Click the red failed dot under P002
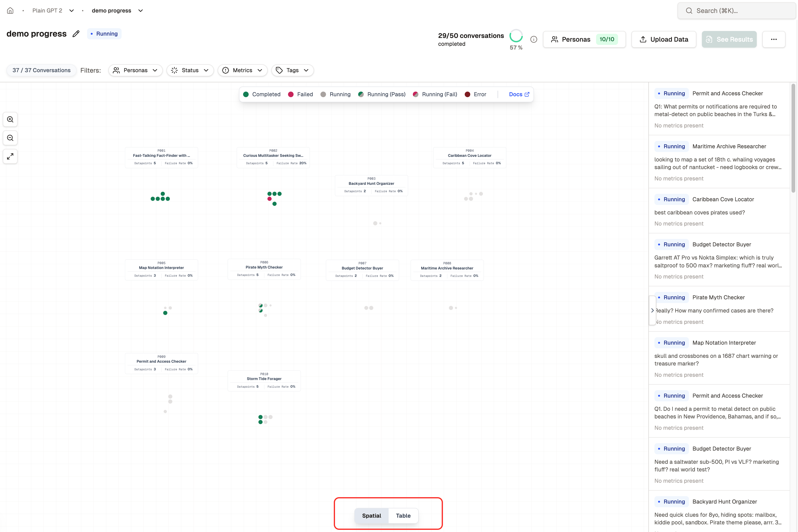The width and height of the screenshot is (798, 532). click(x=269, y=199)
